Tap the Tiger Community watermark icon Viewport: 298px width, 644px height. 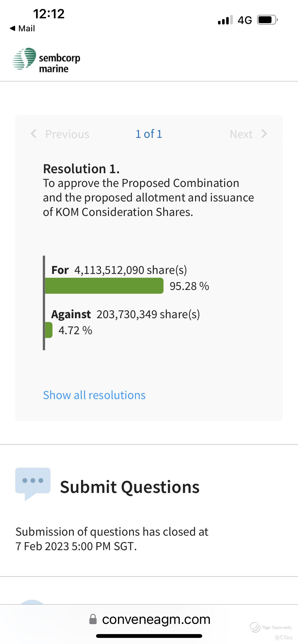255,627
